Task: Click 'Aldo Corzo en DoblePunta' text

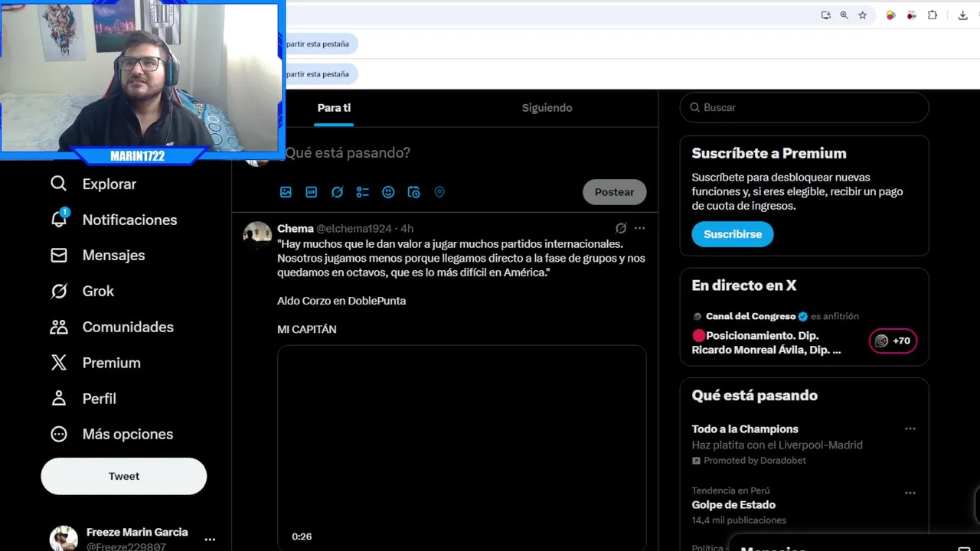Action: click(341, 301)
